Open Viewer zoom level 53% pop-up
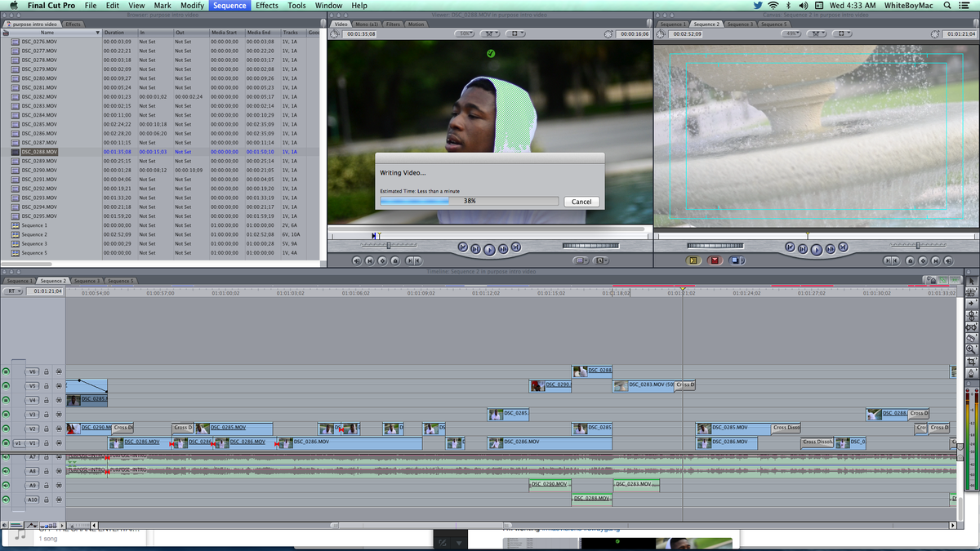Screen dimensions: 980x551 [x=465, y=34]
